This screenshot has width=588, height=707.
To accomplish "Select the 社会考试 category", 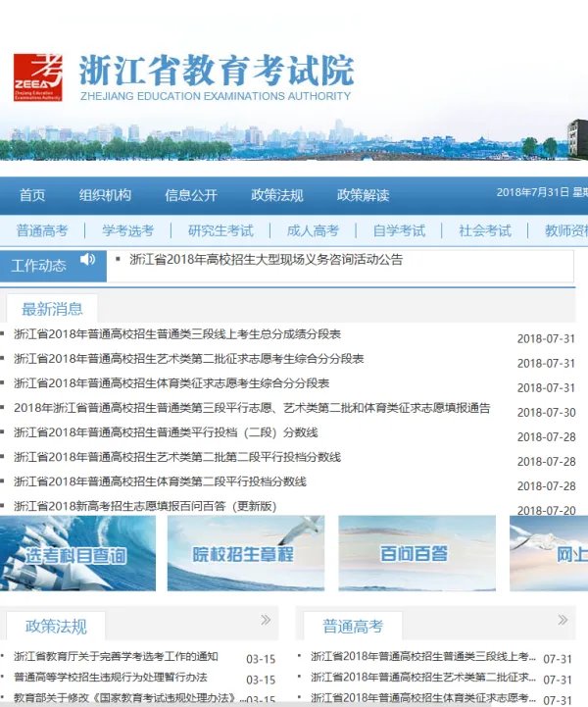I will click(x=485, y=230).
